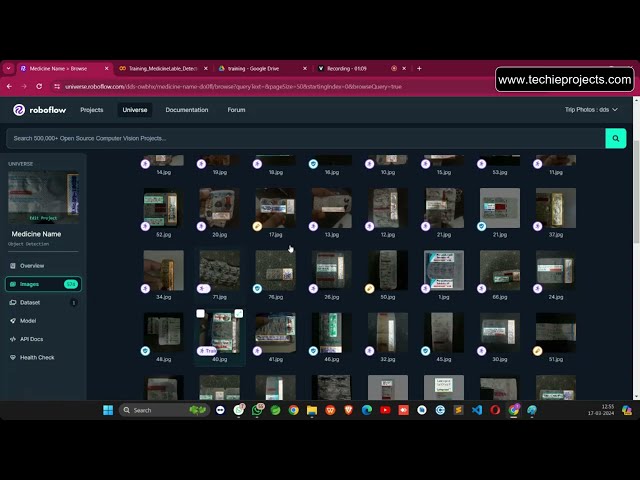The image size is (640, 480).
Task: Open Health Check in the sidebar
Action: click(37, 358)
